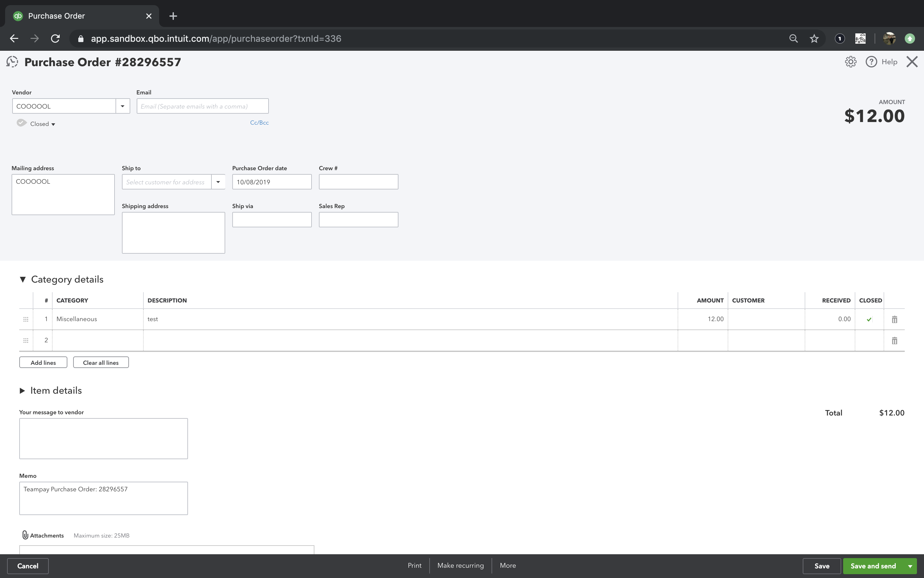Click the Sales Rep input field
924x578 pixels.
(358, 220)
